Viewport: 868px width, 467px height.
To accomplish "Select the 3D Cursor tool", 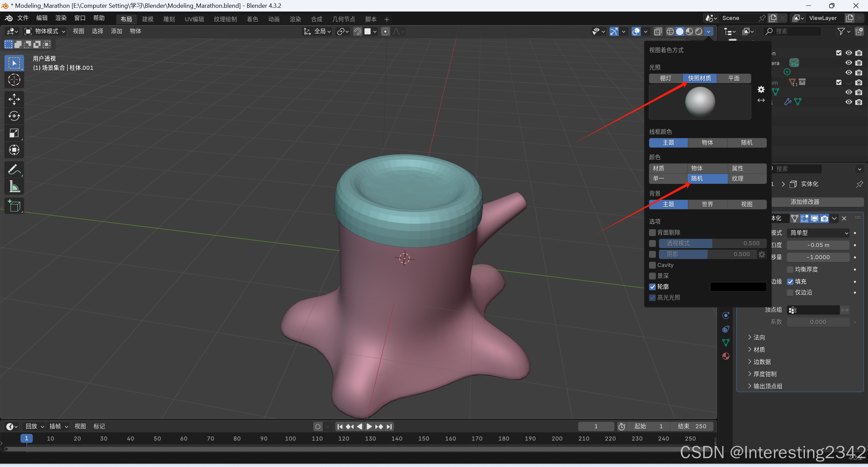I will coord(14,80).
